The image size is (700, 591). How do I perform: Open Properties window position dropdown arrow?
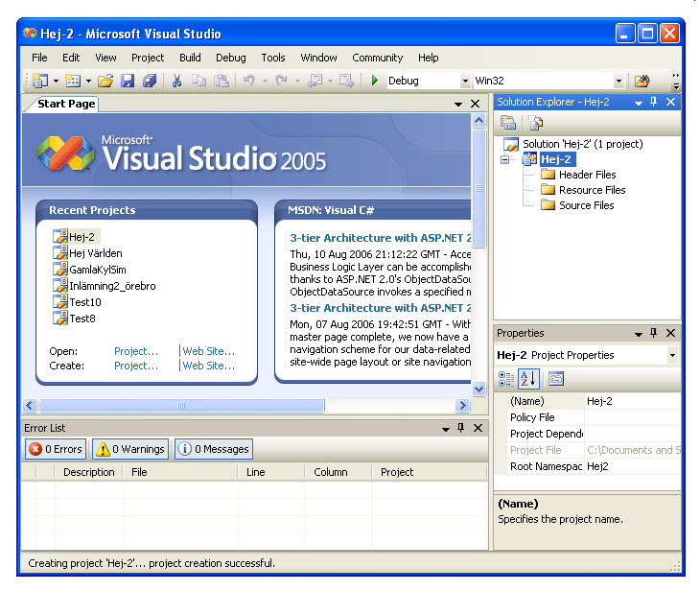tap(639, 334)
